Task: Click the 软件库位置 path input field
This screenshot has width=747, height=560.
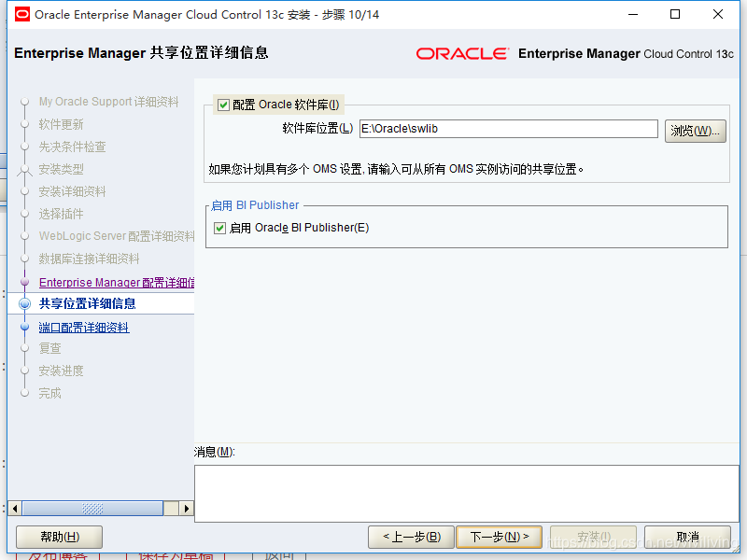Action: [508, 129]
